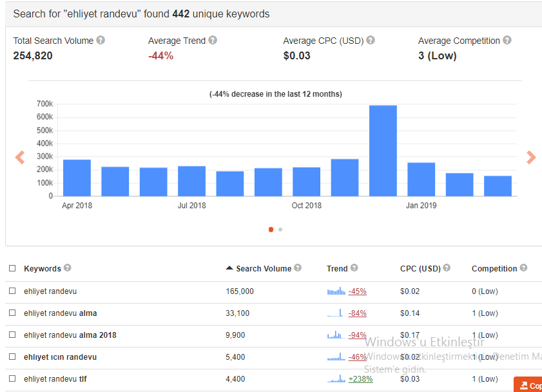Click help icon beside Average CPC (USD)
The image size is (542, 392).
(x=371, y=40)
